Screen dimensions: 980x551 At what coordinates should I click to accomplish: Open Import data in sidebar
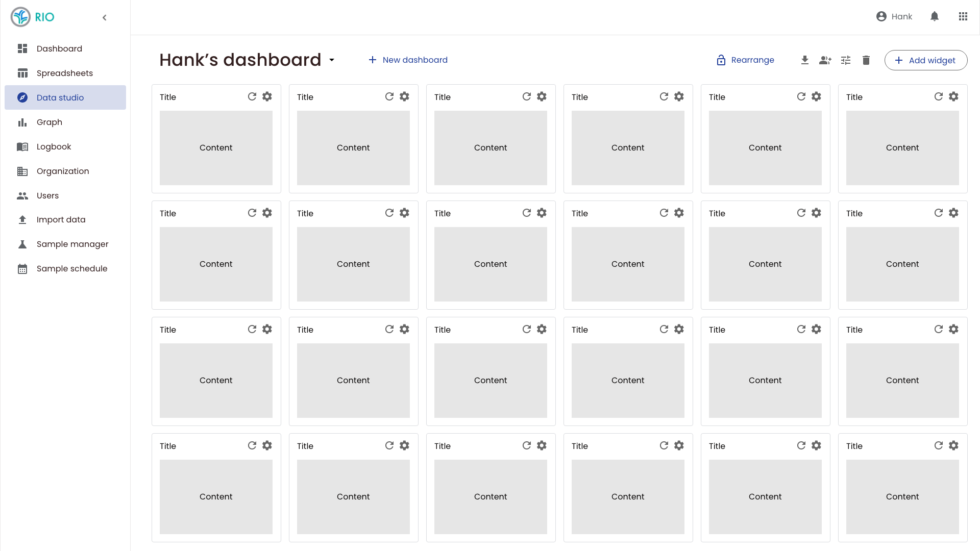tap(61, 219)
